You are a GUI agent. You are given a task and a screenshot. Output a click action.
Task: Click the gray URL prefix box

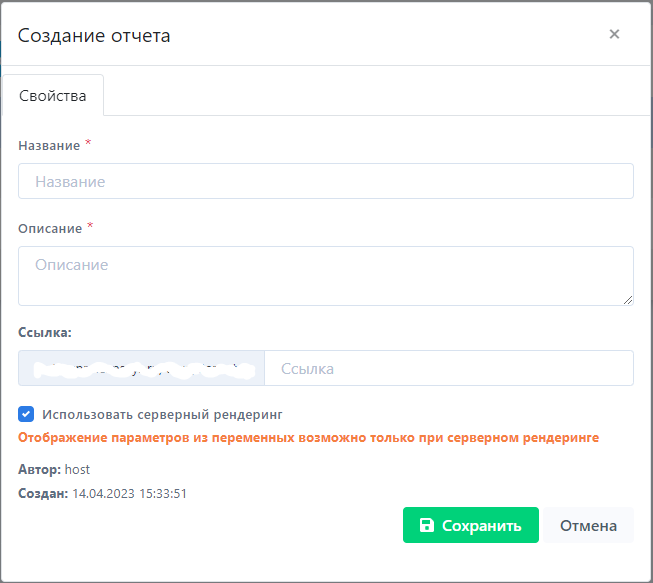coord(141,368)
